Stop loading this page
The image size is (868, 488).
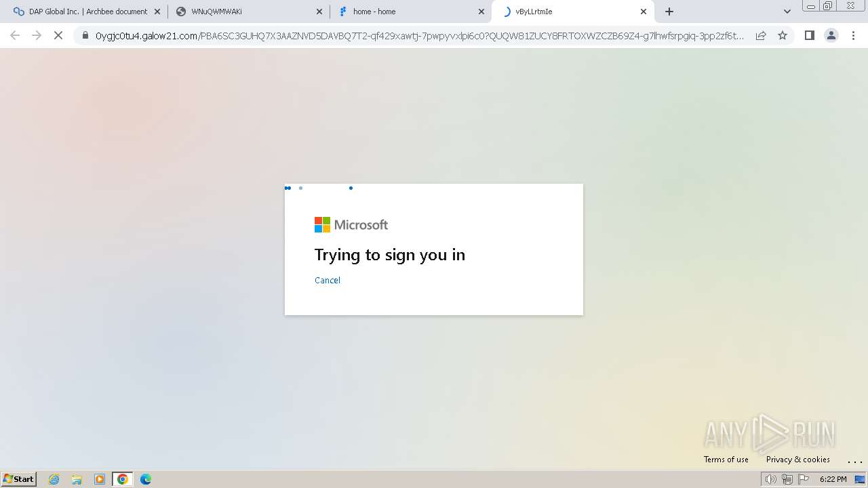click(58, 35)
